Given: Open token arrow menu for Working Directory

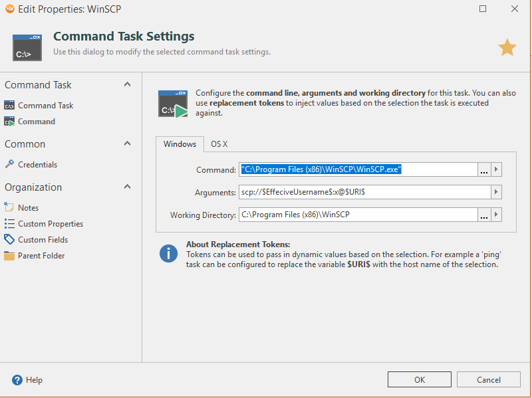Looking at the screenshot, I should coord(496,215).
